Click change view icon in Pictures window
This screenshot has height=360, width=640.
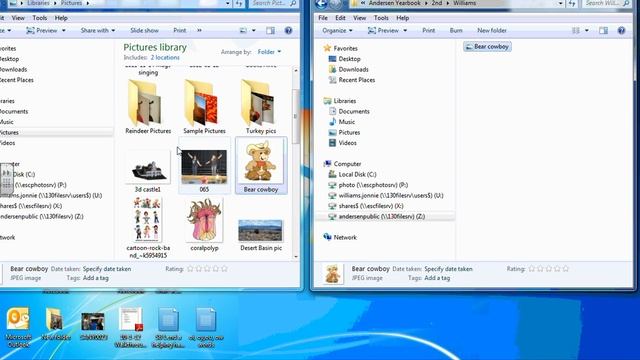[243, 30]
